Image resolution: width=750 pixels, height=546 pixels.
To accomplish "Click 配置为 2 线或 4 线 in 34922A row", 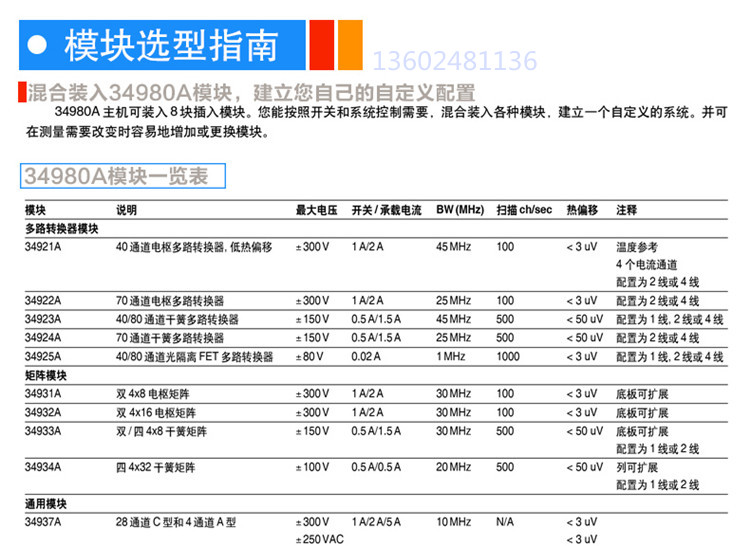I will coord(658,301).
